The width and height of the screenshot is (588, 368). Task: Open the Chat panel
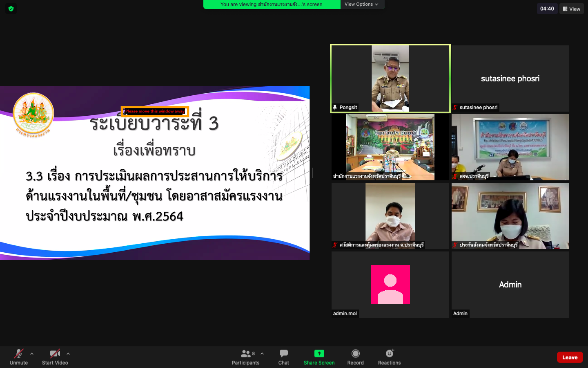click(283, 354)
